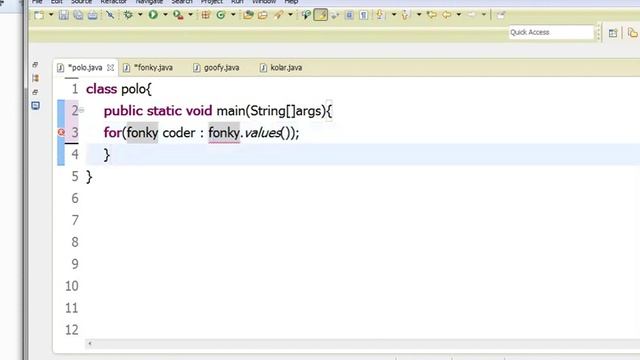This screenshot has height=360, width=640.
Task: Click line number 10 in gutter
Action: click(72, 286)
